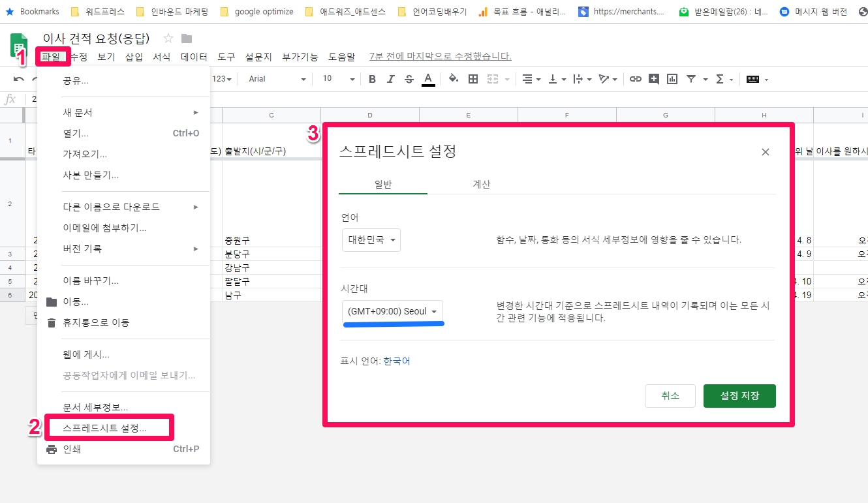Toggle italic text formatting
Screen dimensions: 868x503
click(x=390, y=79)
